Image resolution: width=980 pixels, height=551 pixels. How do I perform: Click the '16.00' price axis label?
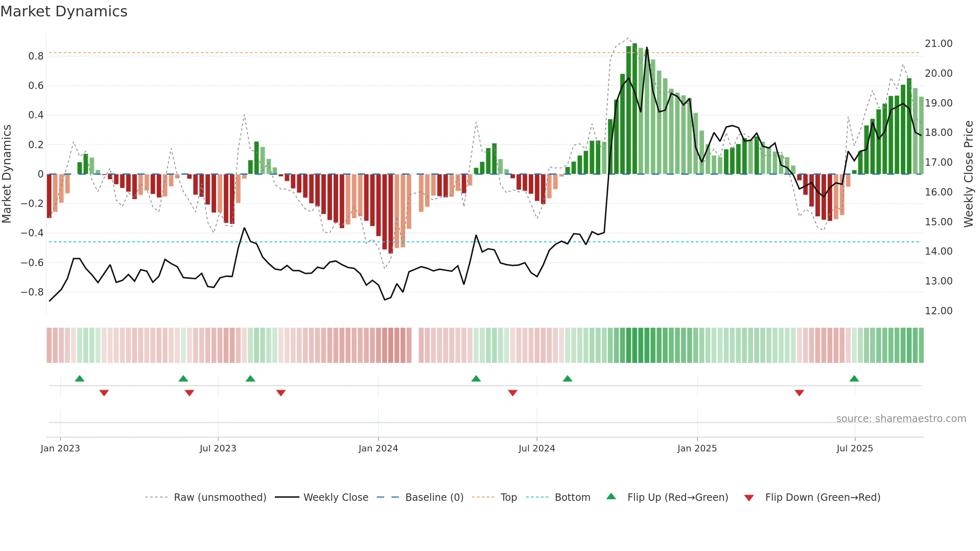pyautogui.click(x=939, y=192)
